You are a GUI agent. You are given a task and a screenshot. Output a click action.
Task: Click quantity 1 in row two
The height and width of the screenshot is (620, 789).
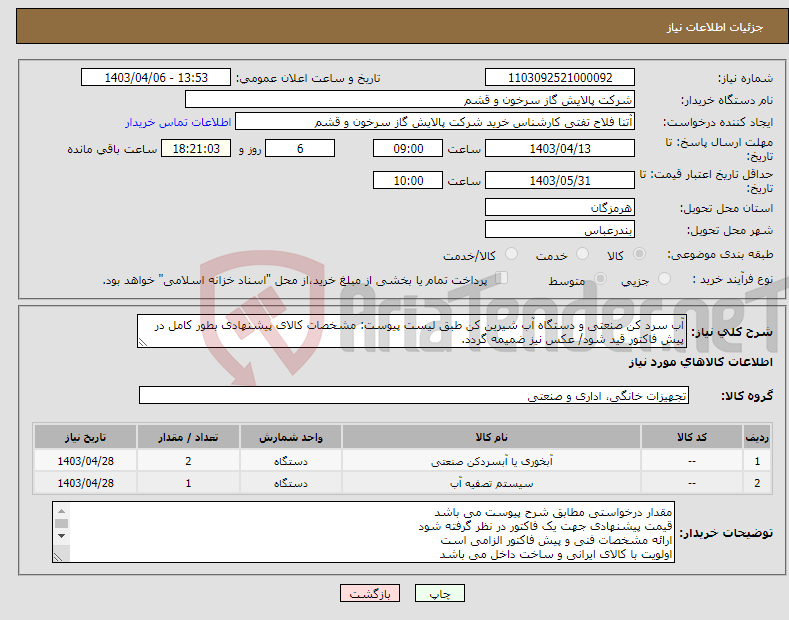(188, 483)
